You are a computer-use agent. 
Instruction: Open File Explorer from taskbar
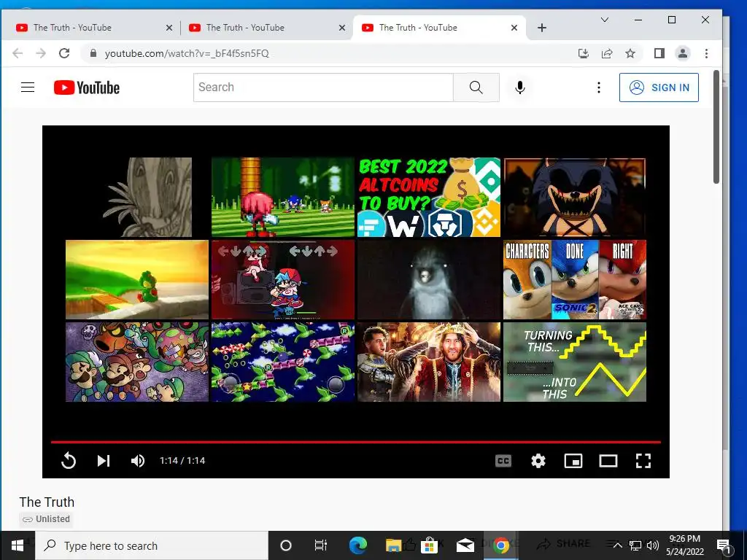(393, 545)
